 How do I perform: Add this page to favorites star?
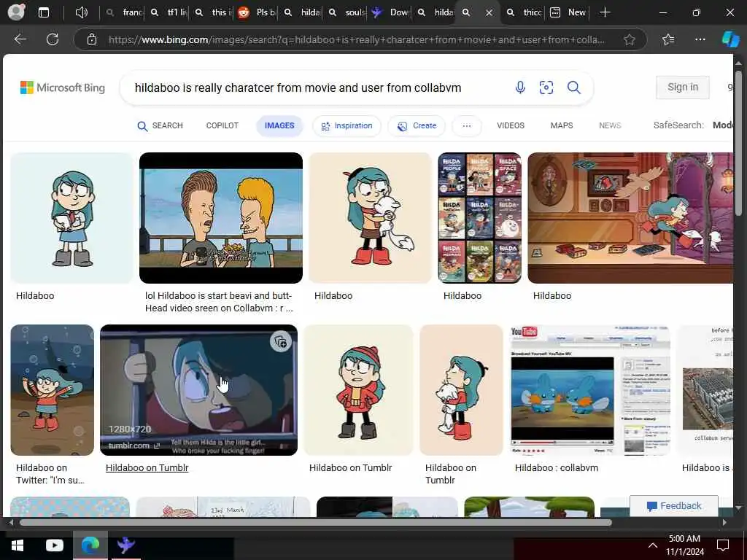(x=630, y=39)
